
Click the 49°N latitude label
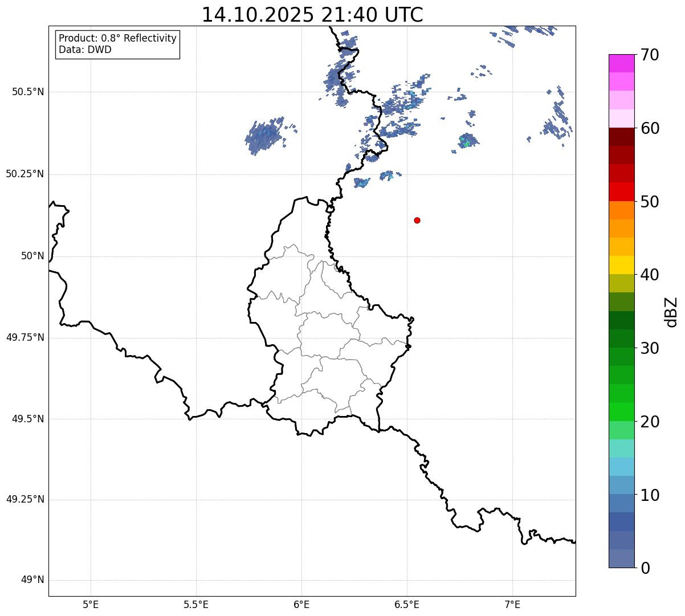(x=32, y=581)
